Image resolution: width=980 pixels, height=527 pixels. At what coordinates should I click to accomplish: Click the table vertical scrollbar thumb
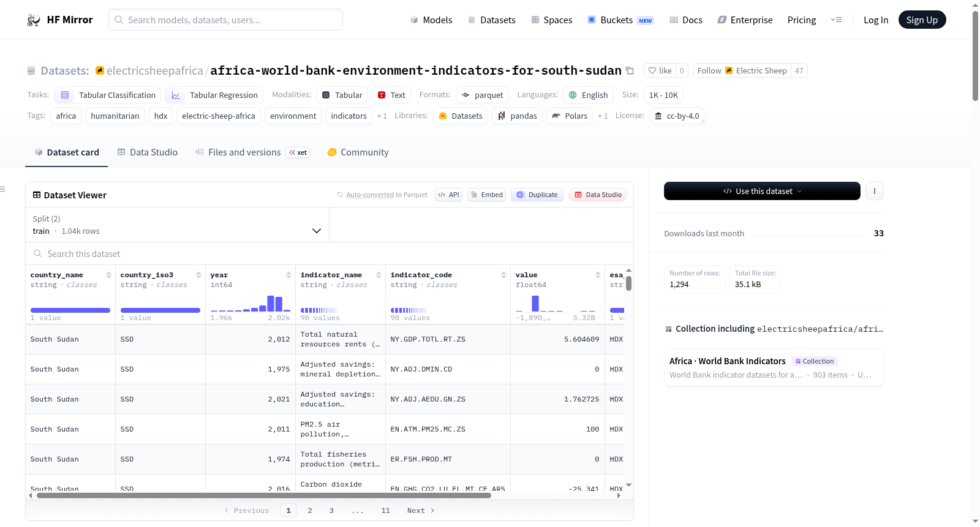628,283
